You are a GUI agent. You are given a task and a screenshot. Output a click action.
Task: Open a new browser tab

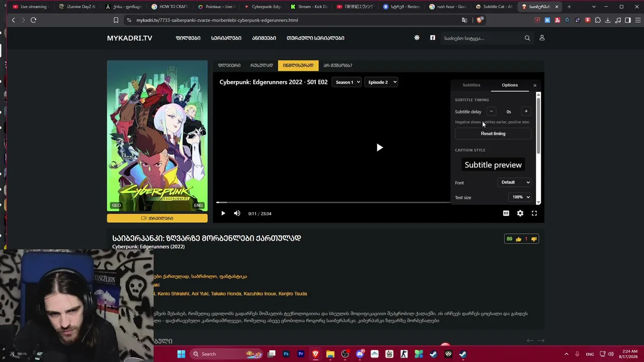[569, 7]
